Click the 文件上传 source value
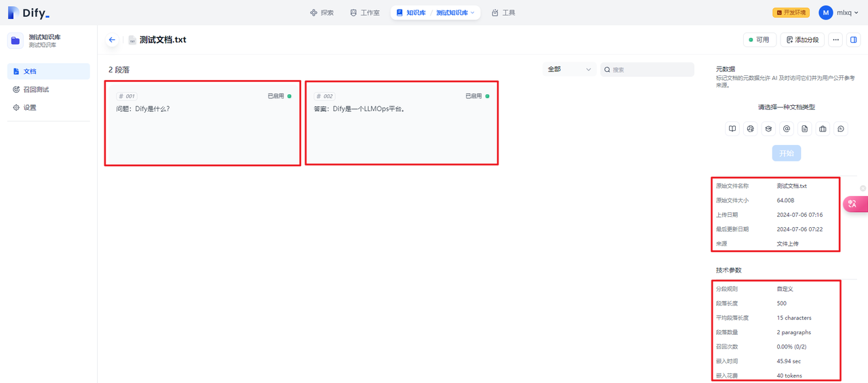 [788, 243]
